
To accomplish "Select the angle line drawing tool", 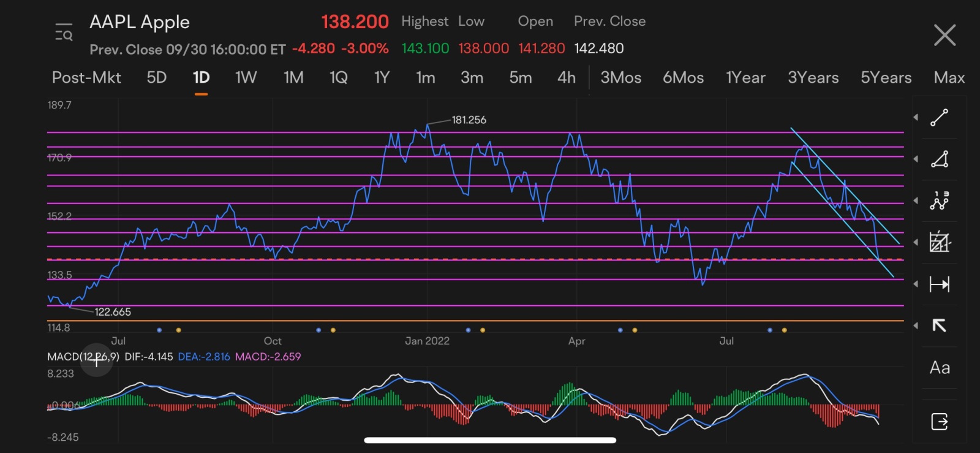I will [940, 159].
